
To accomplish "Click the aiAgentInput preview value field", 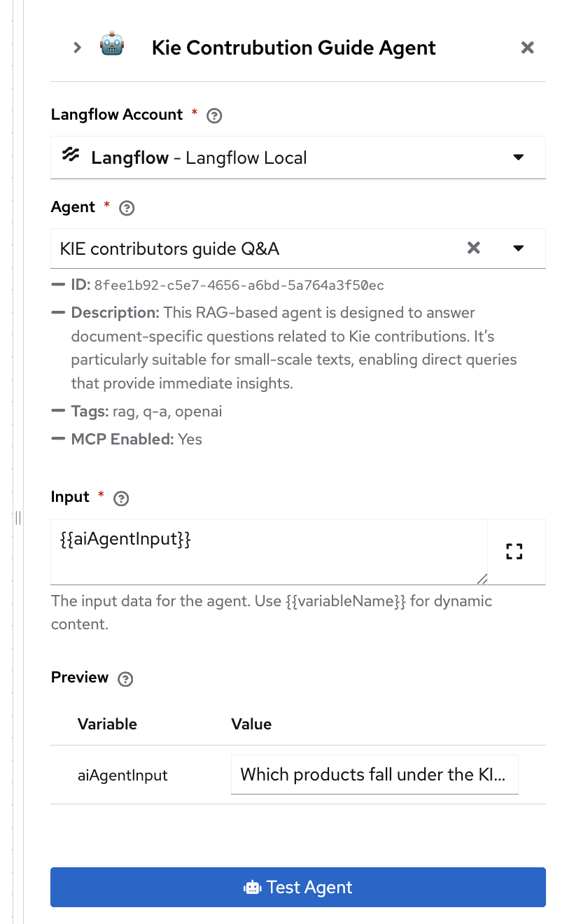I will coord(374,774).
